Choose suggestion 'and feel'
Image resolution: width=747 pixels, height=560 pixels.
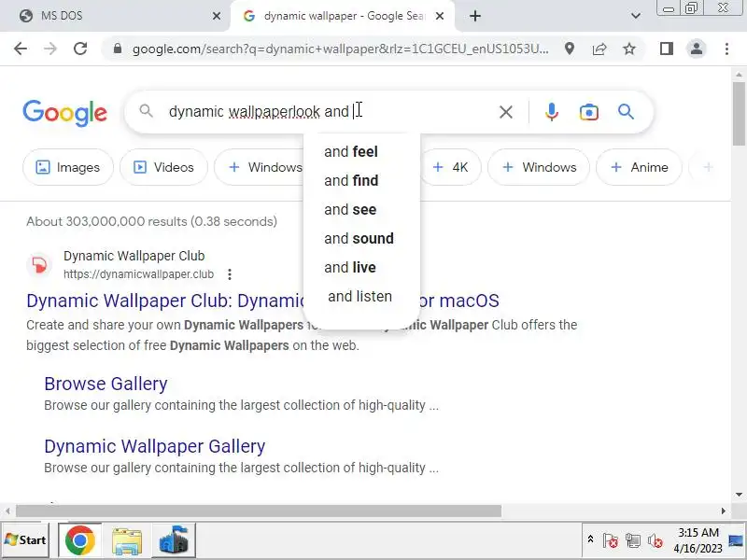coord(361,151)
